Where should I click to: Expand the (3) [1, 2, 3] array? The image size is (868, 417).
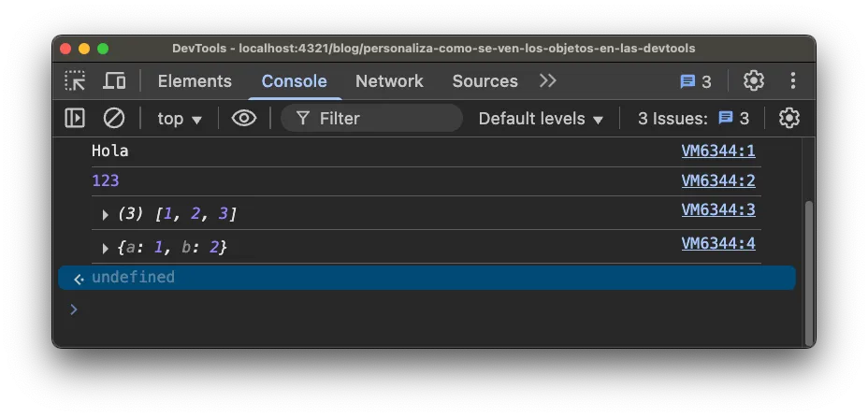point(105,215)
